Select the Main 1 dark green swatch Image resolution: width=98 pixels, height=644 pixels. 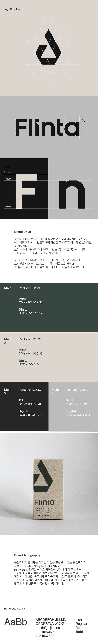(x=49, y=308)
